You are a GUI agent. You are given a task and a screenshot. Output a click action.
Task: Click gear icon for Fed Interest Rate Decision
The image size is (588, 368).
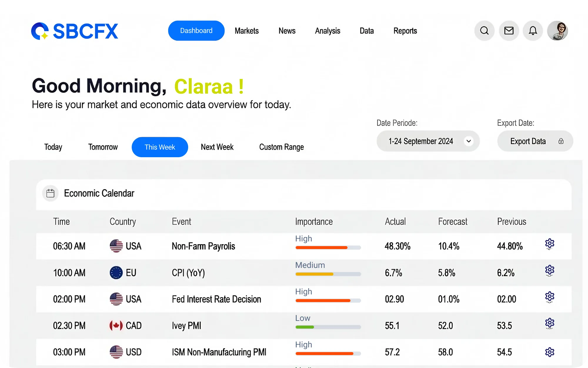549,297
